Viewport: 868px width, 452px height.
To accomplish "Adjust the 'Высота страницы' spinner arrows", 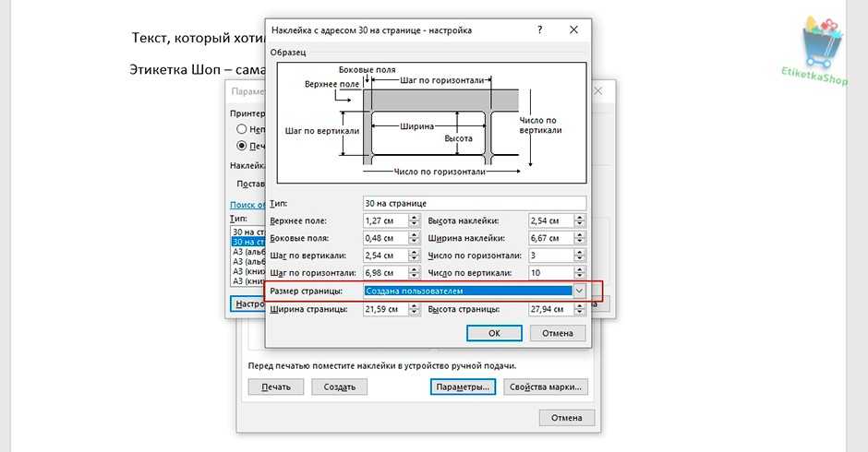I will pyautogui.click(x=579, y=310).
